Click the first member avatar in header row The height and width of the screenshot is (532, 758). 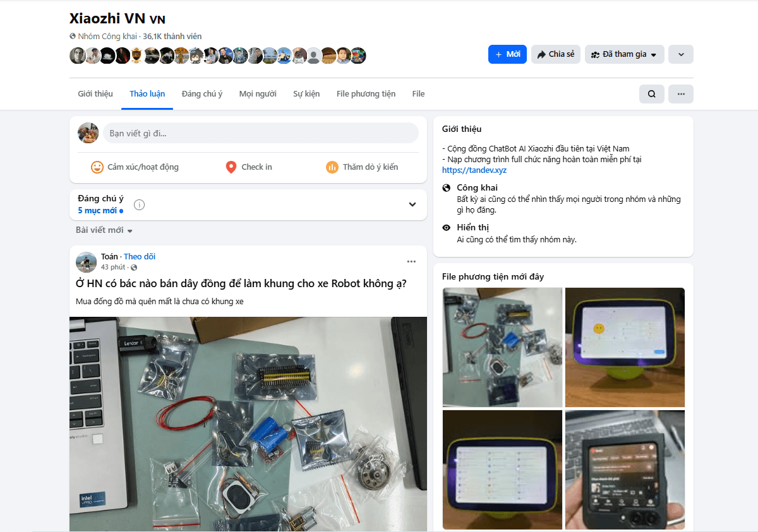tap(77, 56)
